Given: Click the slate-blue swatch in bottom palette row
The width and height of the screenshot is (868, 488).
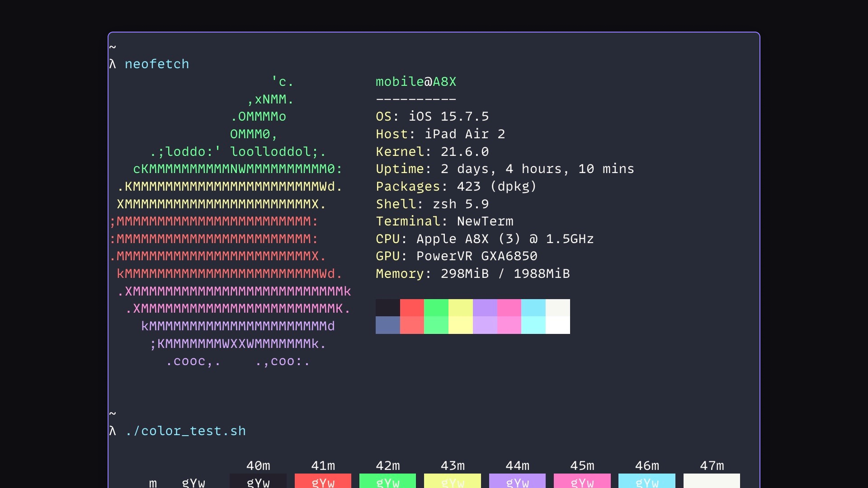Looking at the screenshot, I should (x=387, y=325).
